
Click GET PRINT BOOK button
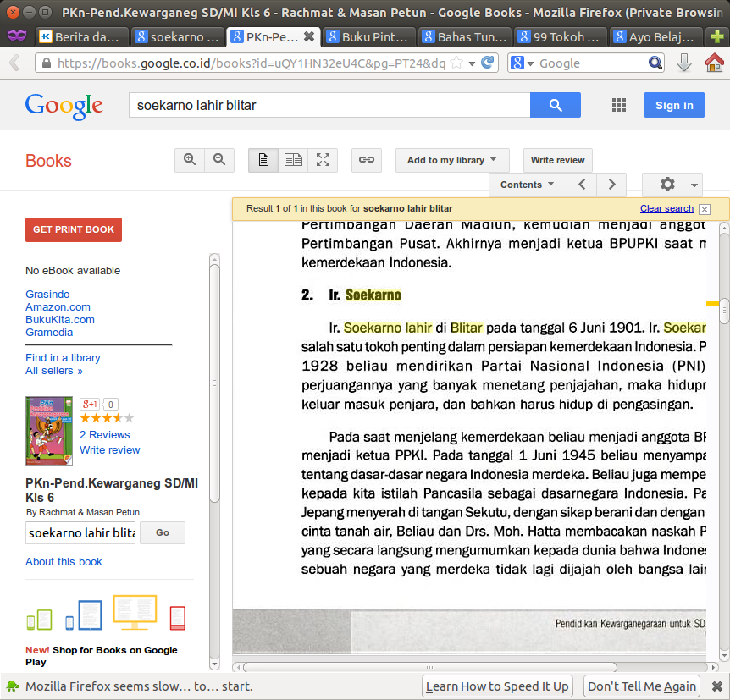point(74,229)
